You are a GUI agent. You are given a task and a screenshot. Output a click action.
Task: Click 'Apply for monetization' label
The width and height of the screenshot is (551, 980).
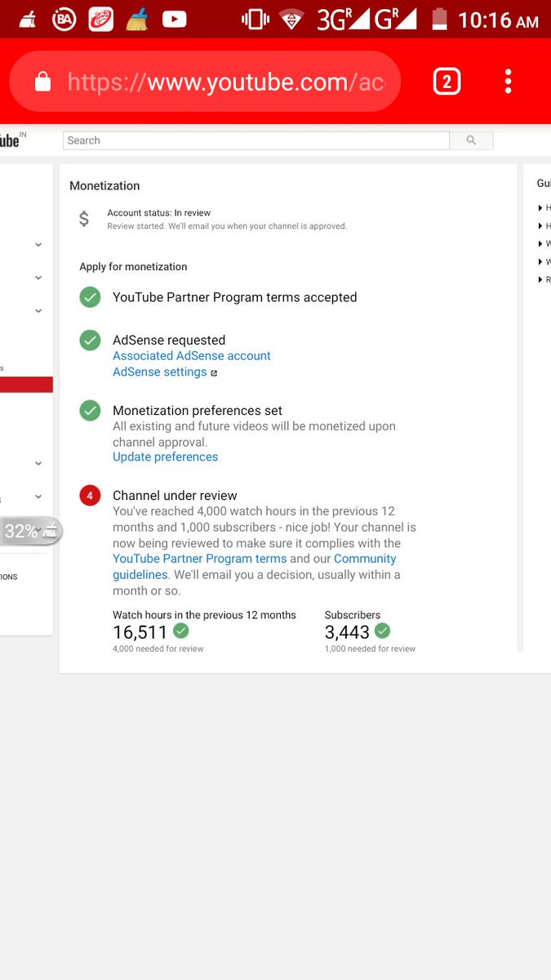[133, 267]
